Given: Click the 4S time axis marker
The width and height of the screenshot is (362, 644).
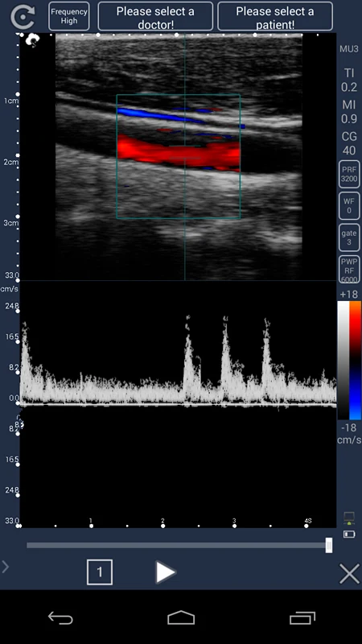Looking at the screenshot, I should click(308, 521).
